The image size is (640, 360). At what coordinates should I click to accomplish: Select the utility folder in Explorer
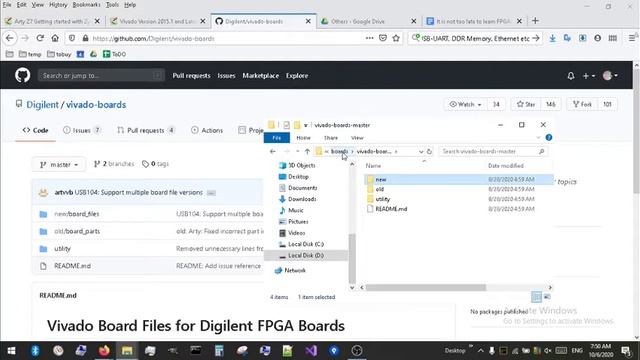coord(382,199)
